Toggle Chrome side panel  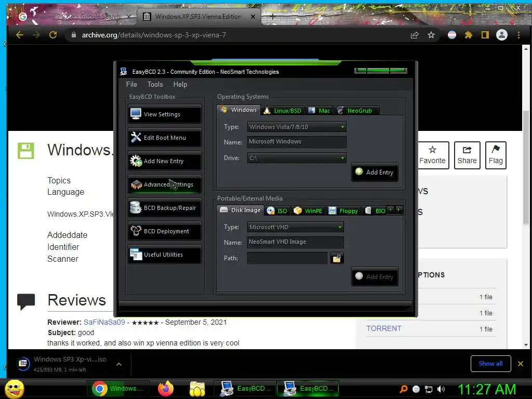[x=485, y=35]
